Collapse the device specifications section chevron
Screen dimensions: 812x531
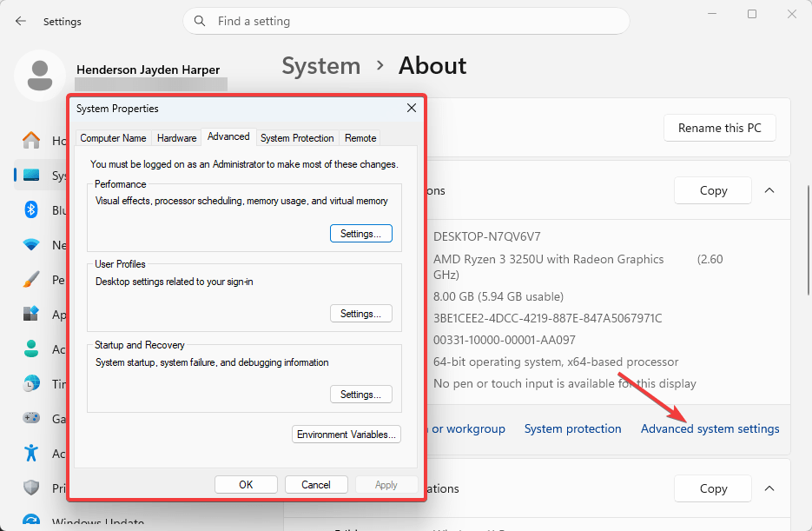point(769,190)
